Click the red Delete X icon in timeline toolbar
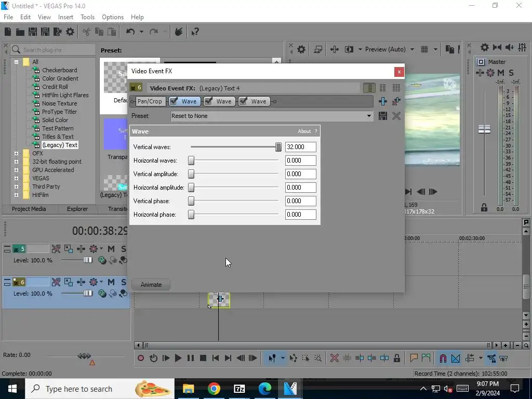 (334, 358)
